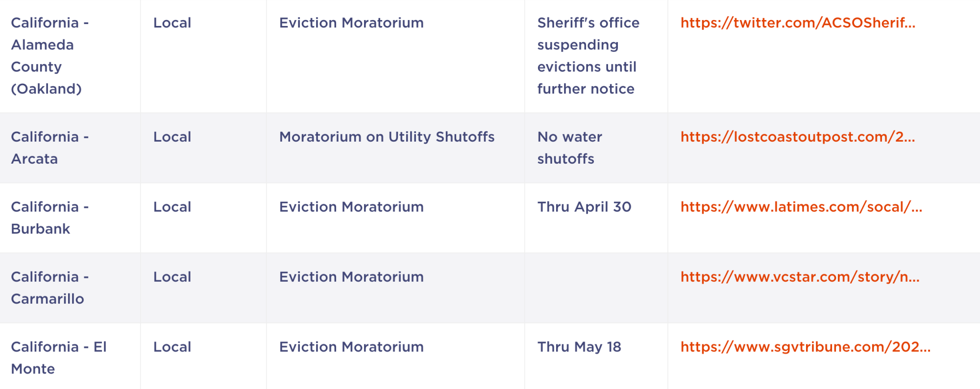Image resolution: width=980 pixels, height=389 pixels.
Task: Select the California - Alameda County (Oakland) cell
Action: 70,56
